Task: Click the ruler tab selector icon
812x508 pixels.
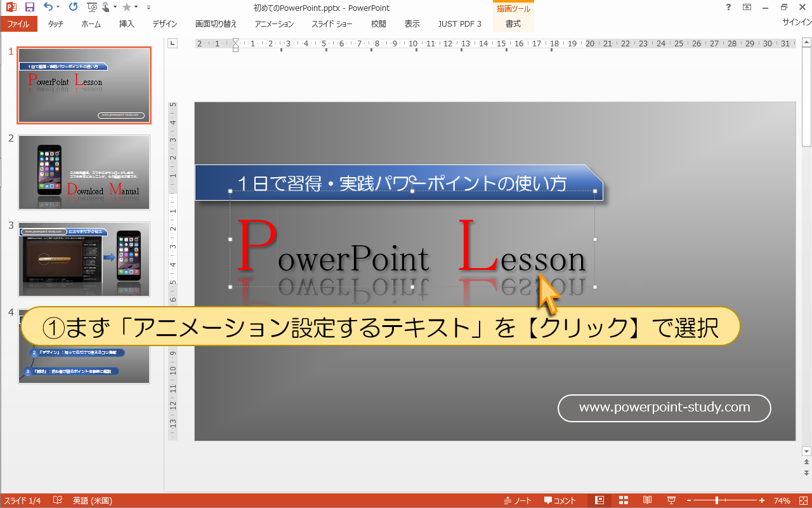Action: point(173,43)
